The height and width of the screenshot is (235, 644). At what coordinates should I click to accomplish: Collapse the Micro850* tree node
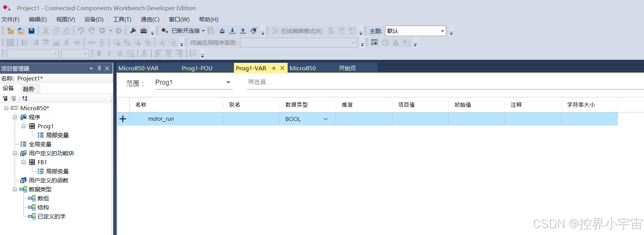6,108
